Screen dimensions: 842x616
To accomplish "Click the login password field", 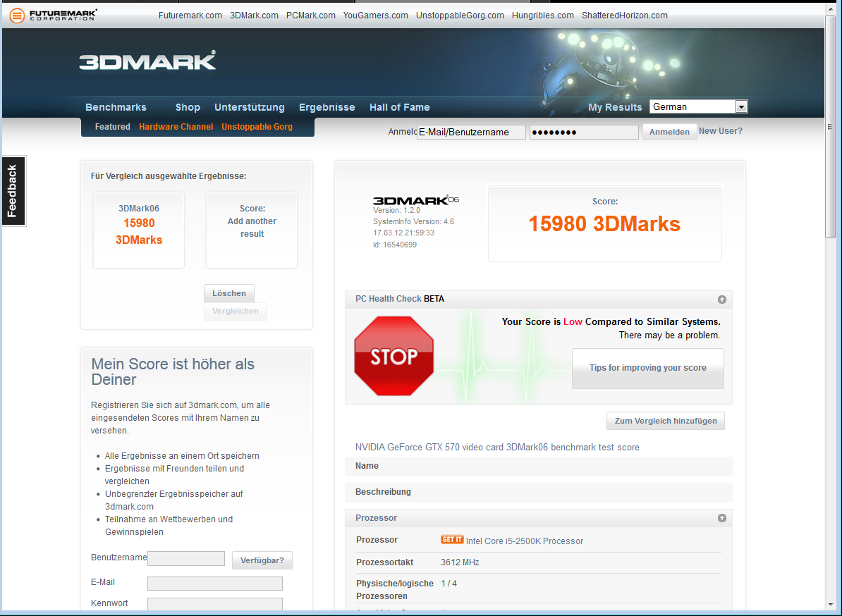I will tap(584, 132).
